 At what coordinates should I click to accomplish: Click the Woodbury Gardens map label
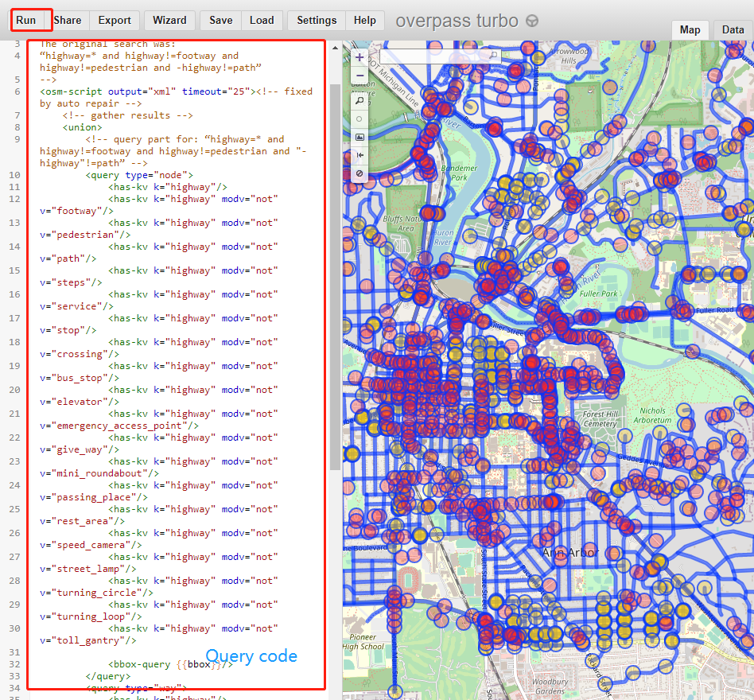(x=550, y=686)
